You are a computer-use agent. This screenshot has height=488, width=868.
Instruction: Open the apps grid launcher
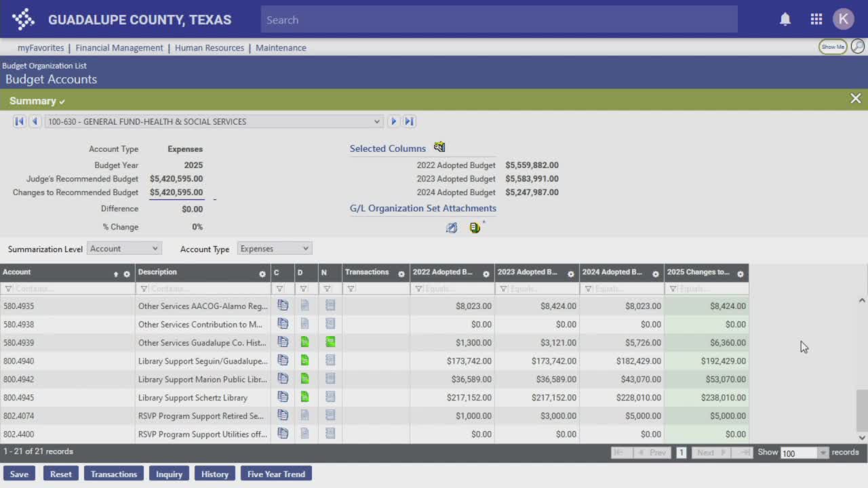[x=816, y=20]
